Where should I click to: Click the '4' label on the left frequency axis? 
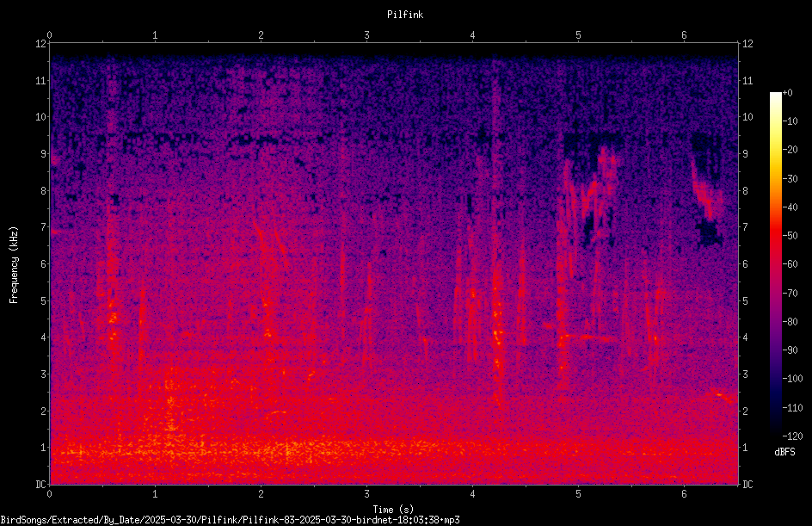[44, 337]
